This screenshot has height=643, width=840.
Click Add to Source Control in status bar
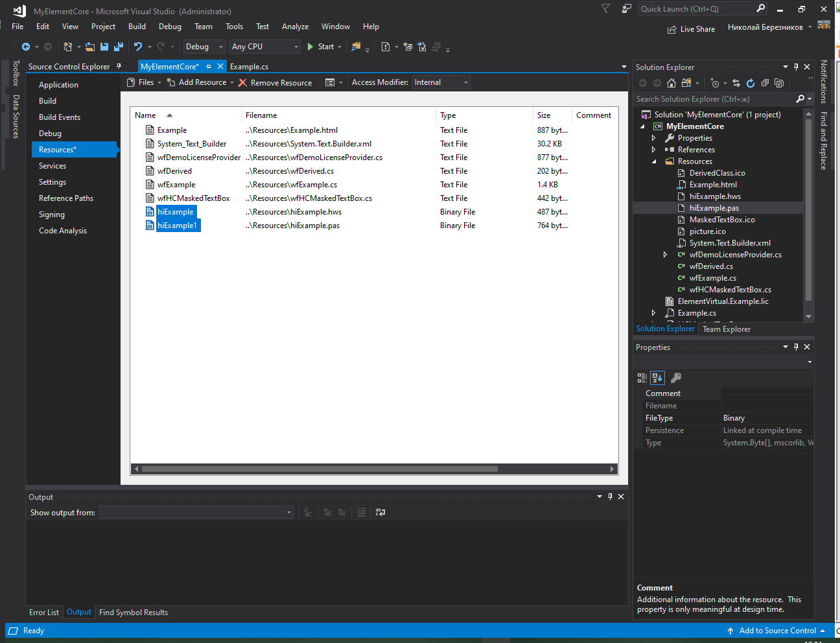pos(777,631)
